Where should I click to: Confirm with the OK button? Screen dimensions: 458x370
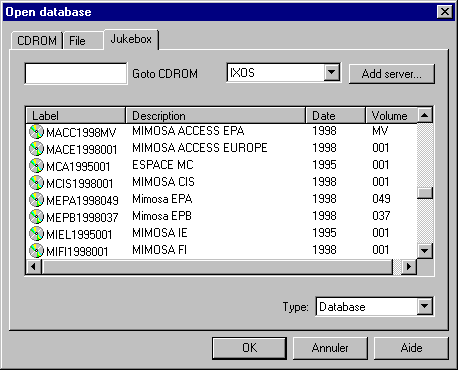pyautogui.click(x=249, y=348)
